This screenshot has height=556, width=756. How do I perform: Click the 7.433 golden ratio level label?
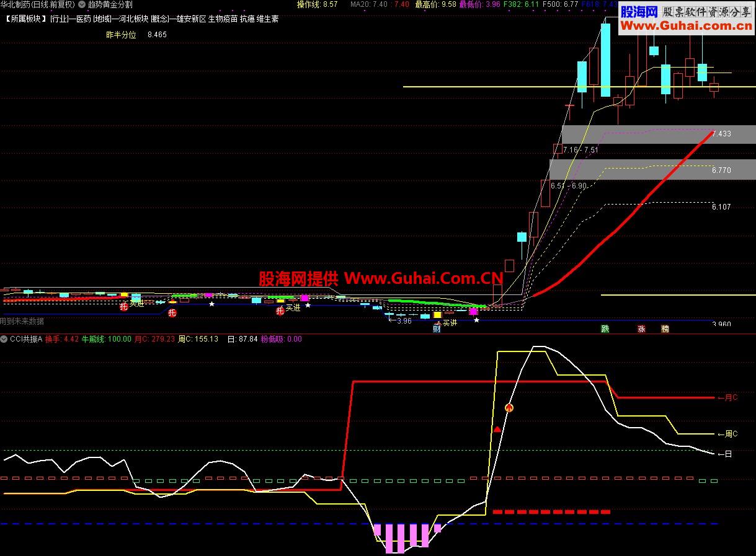(721, 134)
